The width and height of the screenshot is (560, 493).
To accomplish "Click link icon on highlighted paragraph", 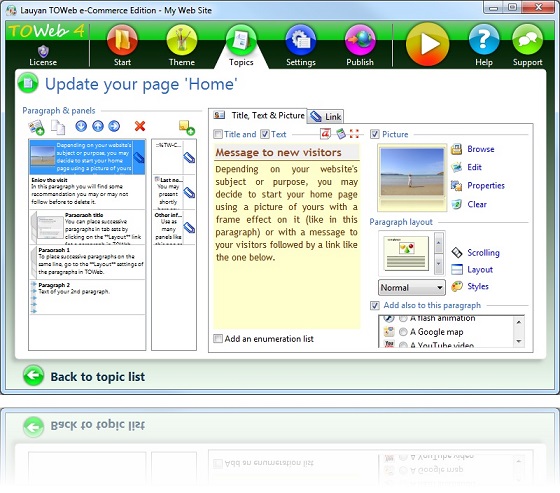I will [139, 158].
